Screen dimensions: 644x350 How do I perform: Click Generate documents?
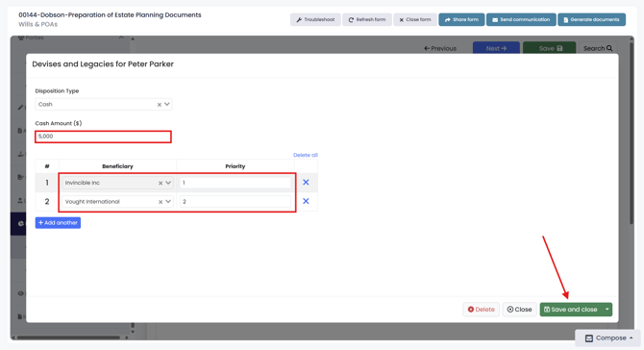tap(591, 20)
